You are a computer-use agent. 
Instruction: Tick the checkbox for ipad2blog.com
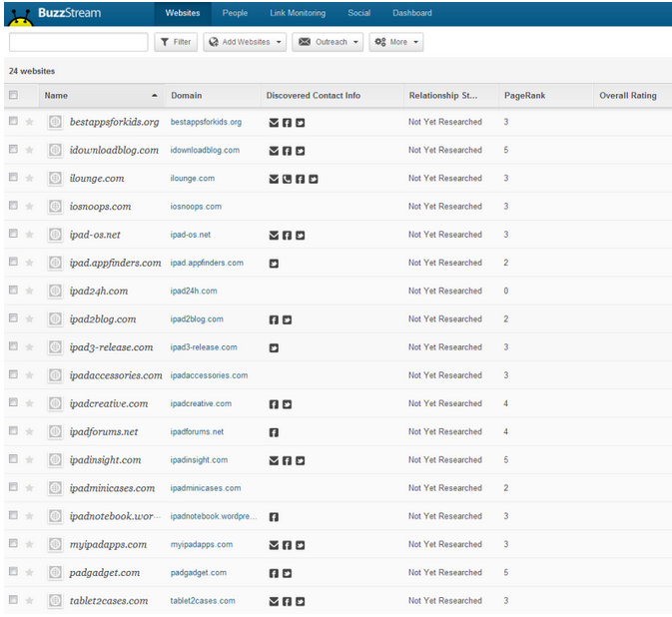[x=13, y=317]
